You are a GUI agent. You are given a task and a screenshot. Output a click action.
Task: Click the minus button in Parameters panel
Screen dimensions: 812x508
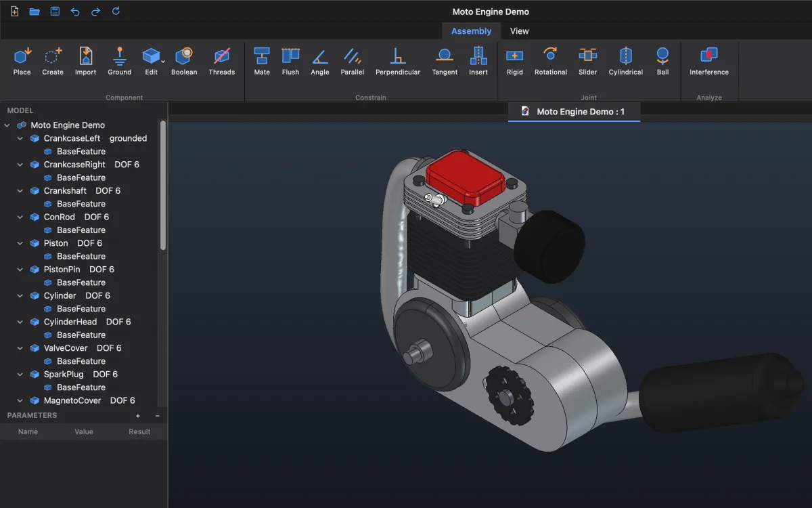158,416
